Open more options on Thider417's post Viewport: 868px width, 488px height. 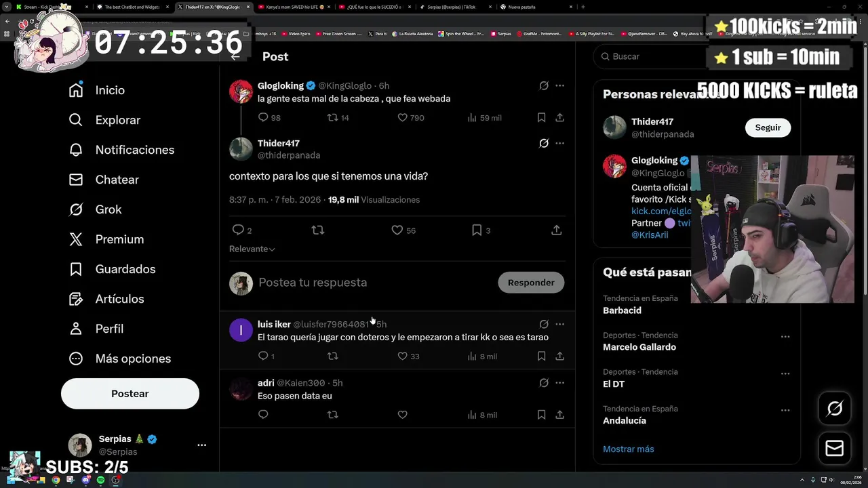click(x=559, y=143)
